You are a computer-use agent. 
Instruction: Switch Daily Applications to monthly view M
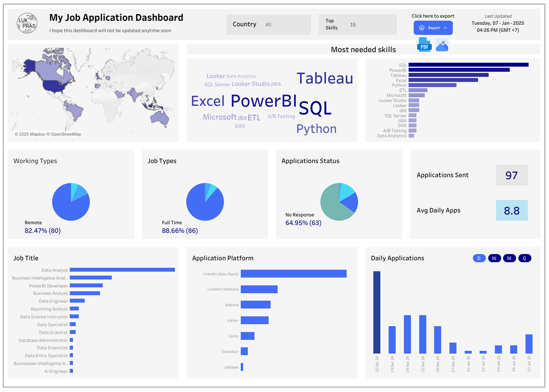509,258
